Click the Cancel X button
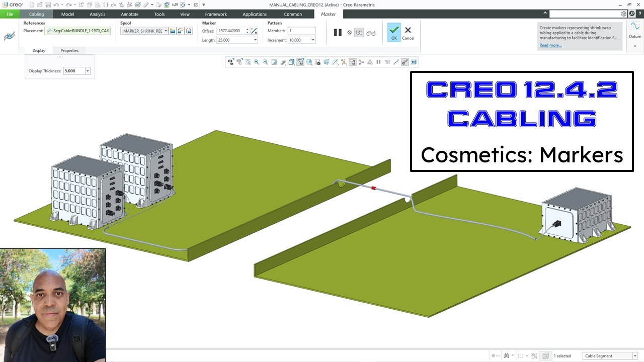 point(408,32)
